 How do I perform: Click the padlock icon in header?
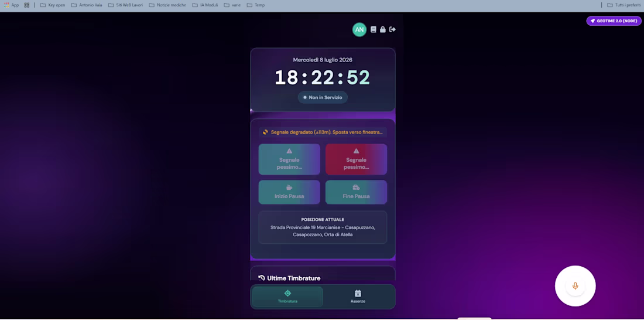tap(383, 30)
